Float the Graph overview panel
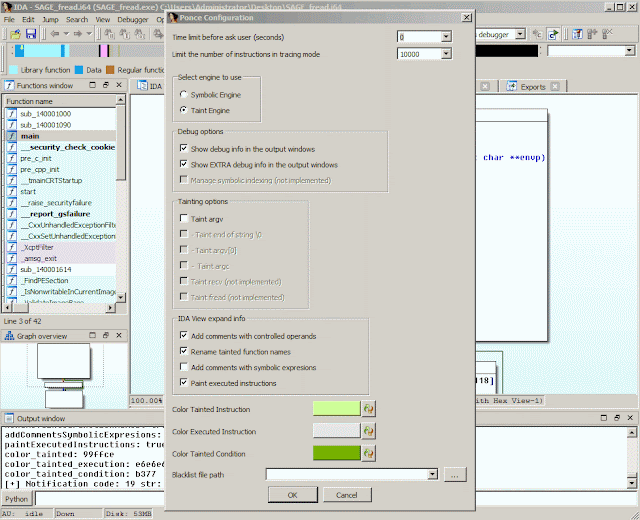Screen dimensions: 640x520 click(106, 336)
